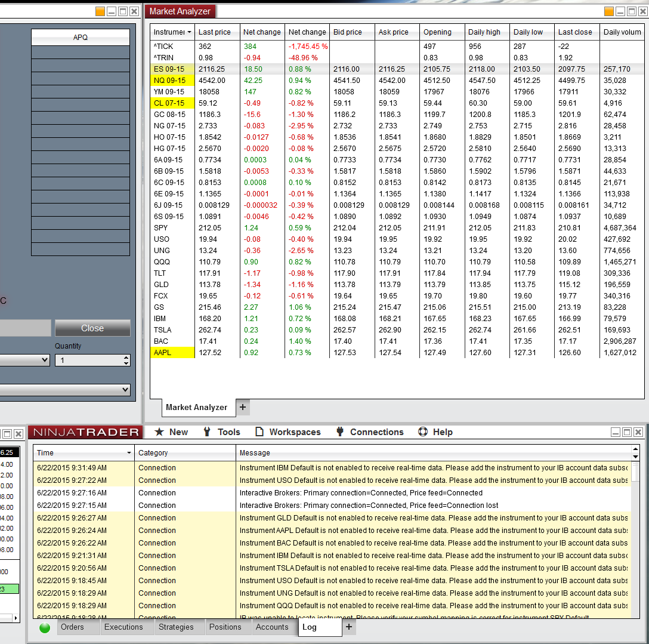This screenshot has height=644, width=649.
Task: Click the Close button in order panel
Action: point(92,328)
